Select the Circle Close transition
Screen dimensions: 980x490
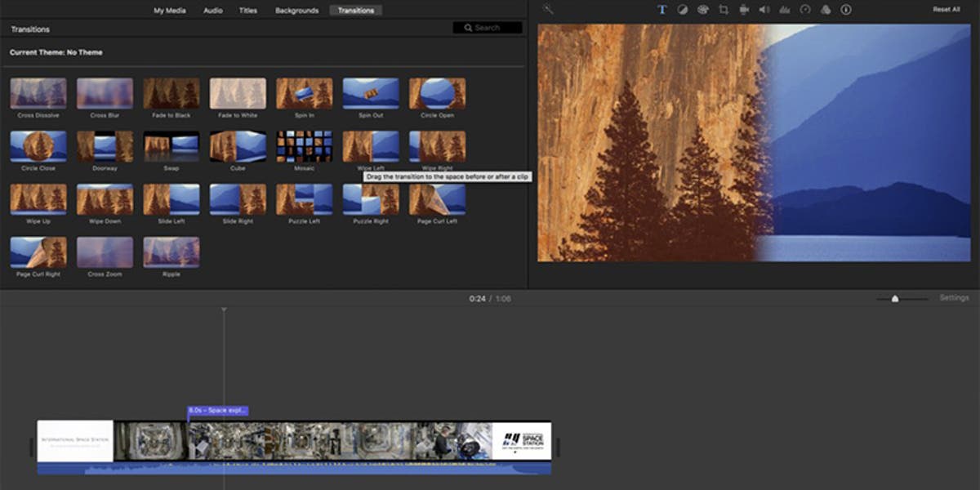click(38, 151)
